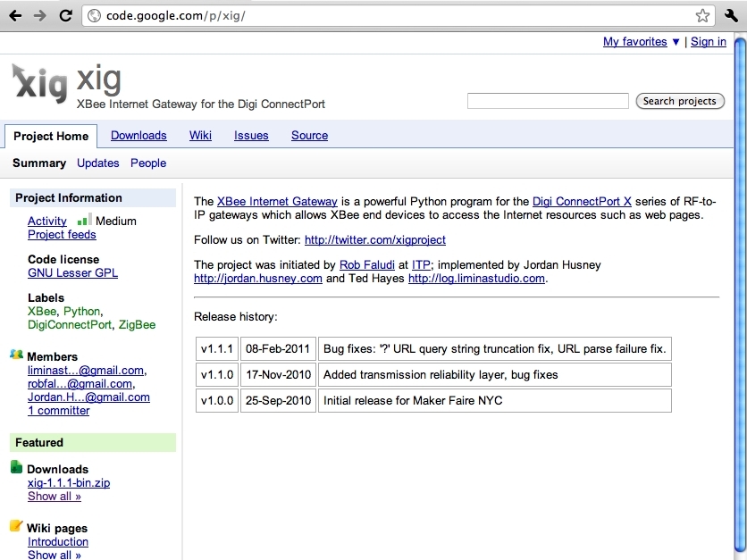Switch to the Downloads tab
Screen dimensions: 747x560
pos(138,136)
